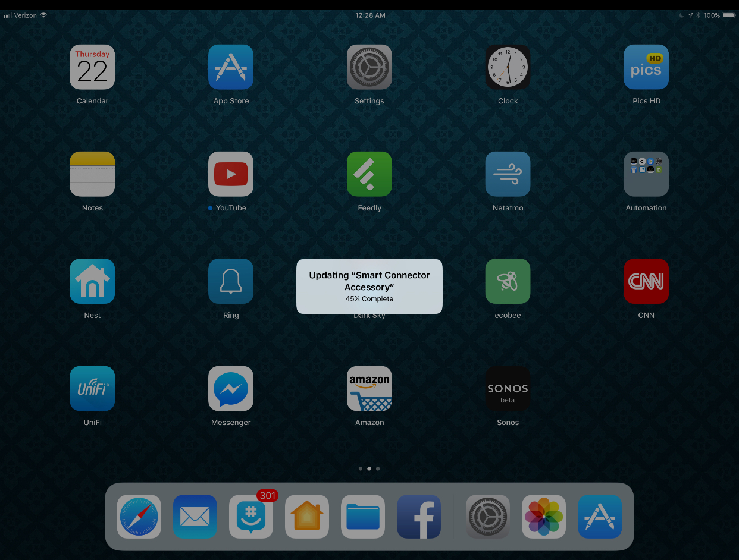The image size is (739, 560).
Task: Open the Clock app
Action: tap(508, 67)
